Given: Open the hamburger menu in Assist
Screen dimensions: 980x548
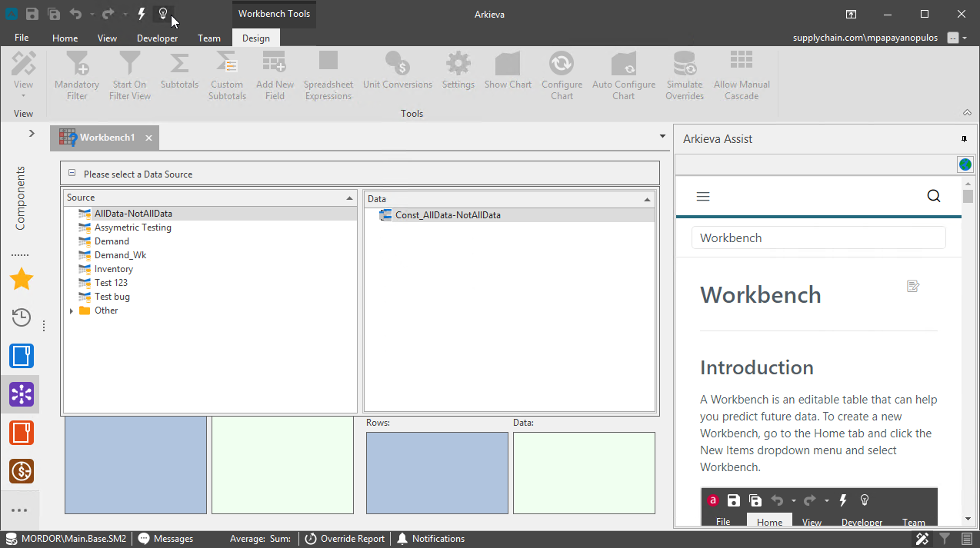Looking at the screenshot, I should (x=702, y=196).
